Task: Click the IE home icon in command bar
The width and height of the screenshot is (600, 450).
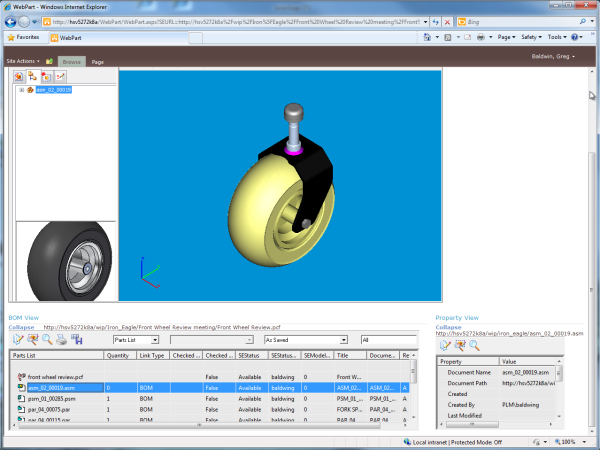Action: 428,37
